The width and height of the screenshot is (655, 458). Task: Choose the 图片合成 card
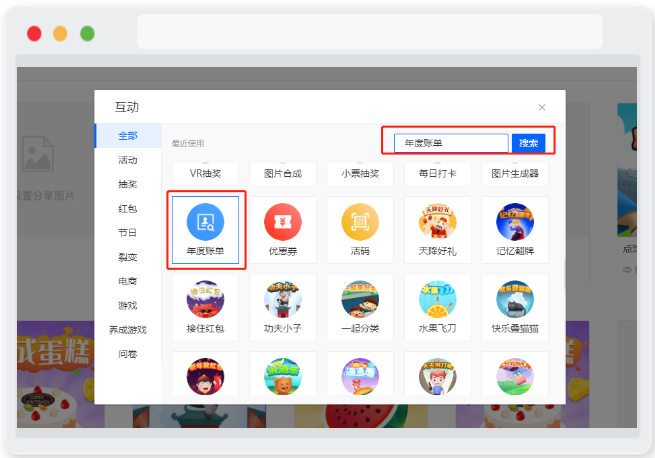coord(282,174)
